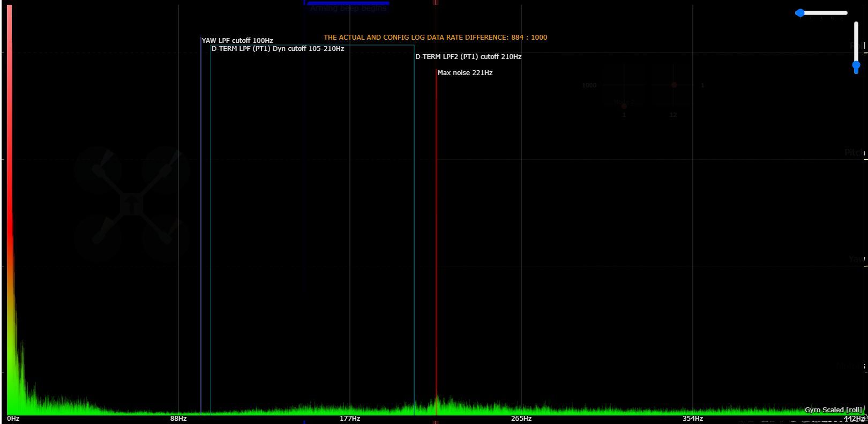
Task: Click the 177Hz frequency axis label
Action: point(350,419)
